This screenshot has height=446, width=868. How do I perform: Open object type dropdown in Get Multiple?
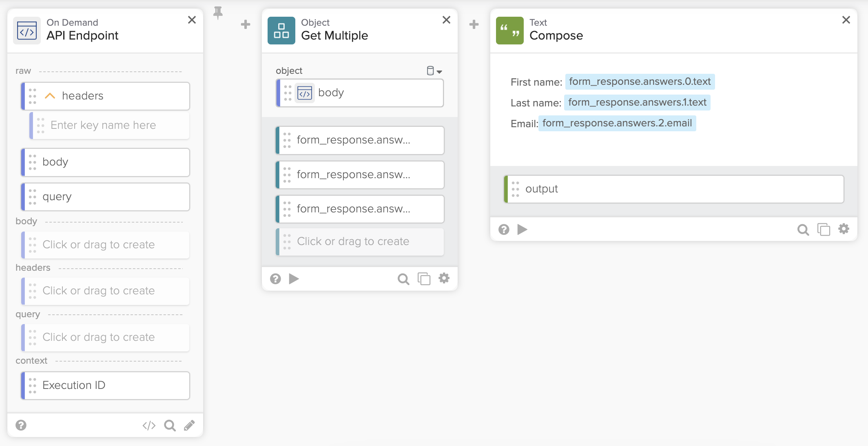point(434,71)
